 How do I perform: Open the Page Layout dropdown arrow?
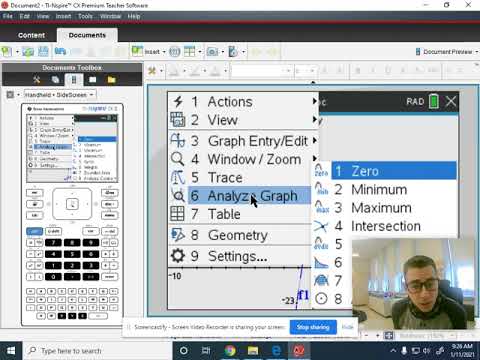200,52
